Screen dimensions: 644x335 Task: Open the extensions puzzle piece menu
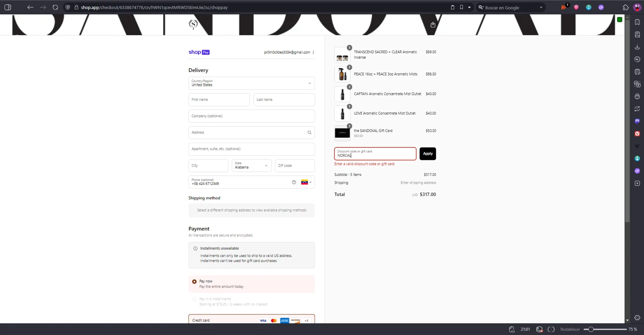(x=626, y=7)
